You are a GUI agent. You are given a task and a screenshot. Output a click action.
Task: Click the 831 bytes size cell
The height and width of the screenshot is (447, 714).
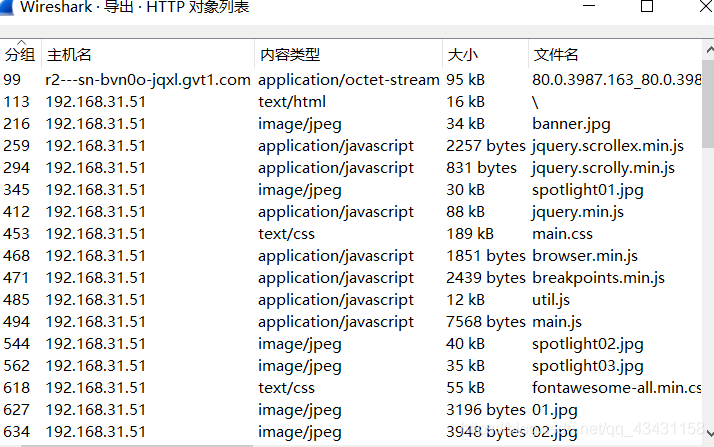pyautogui.click(x=481, y=168)
